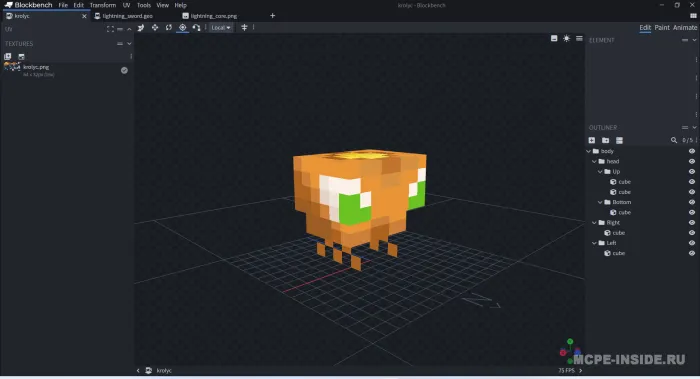
Task: Select the Pivot tool
Action: tap(183, 28)
